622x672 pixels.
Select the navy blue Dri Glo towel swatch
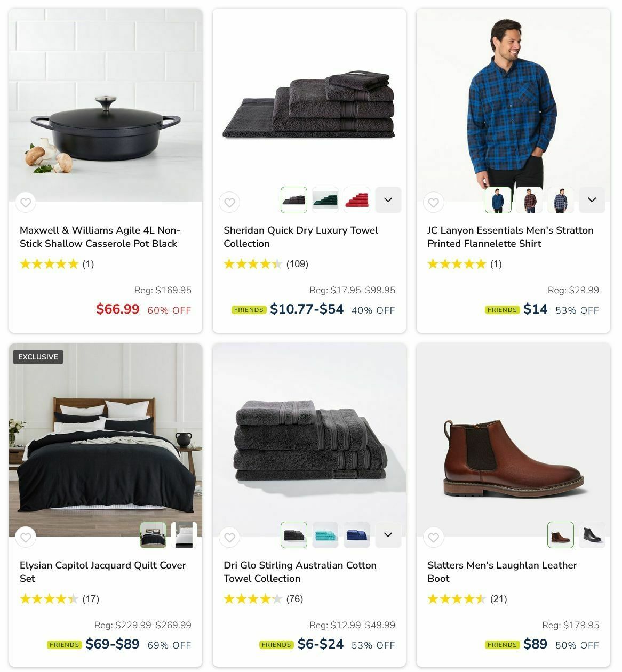[357, 535]
